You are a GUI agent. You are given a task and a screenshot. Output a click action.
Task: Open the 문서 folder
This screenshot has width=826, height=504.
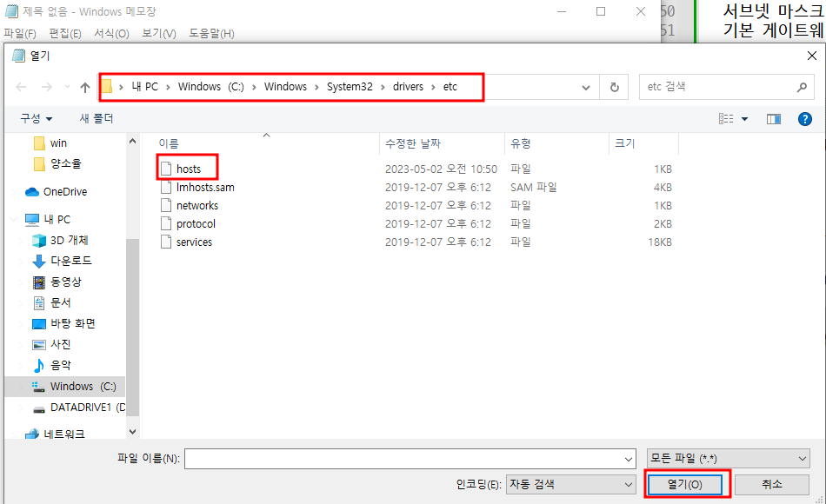pyautogui.click(x=60, y=302)
